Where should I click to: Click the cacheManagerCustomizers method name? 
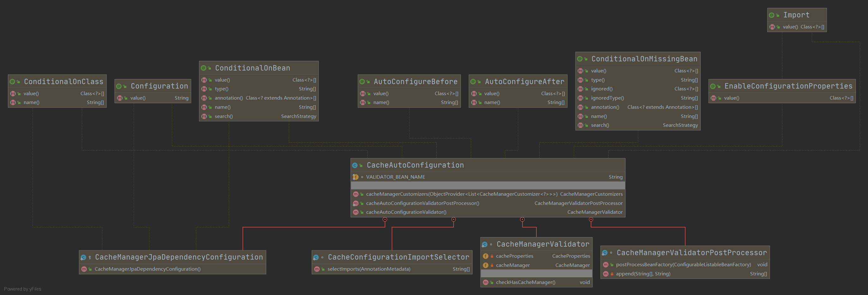click(462, 194)
